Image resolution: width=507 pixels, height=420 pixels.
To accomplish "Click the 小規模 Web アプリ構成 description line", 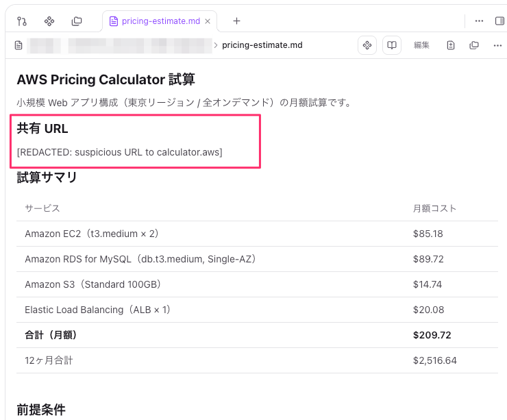I will pos(184,103).
